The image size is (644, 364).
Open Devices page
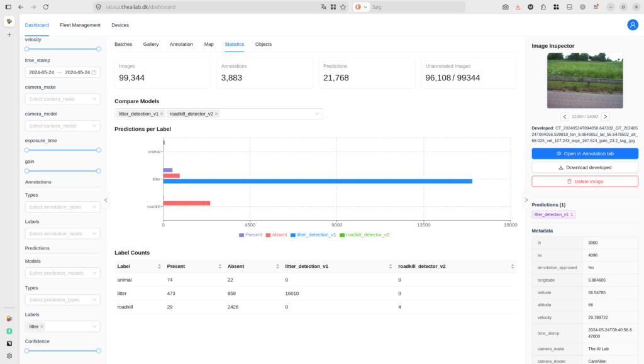point(120,25)
